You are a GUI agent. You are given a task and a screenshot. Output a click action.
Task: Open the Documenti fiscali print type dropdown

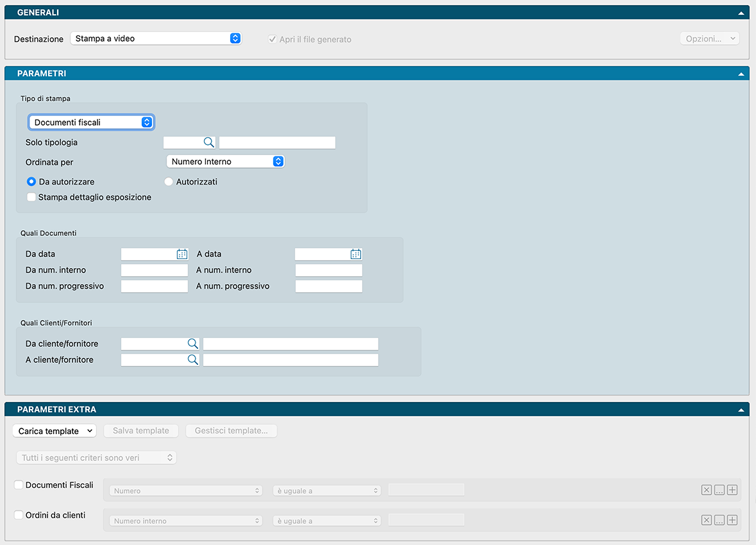point(91,122)
